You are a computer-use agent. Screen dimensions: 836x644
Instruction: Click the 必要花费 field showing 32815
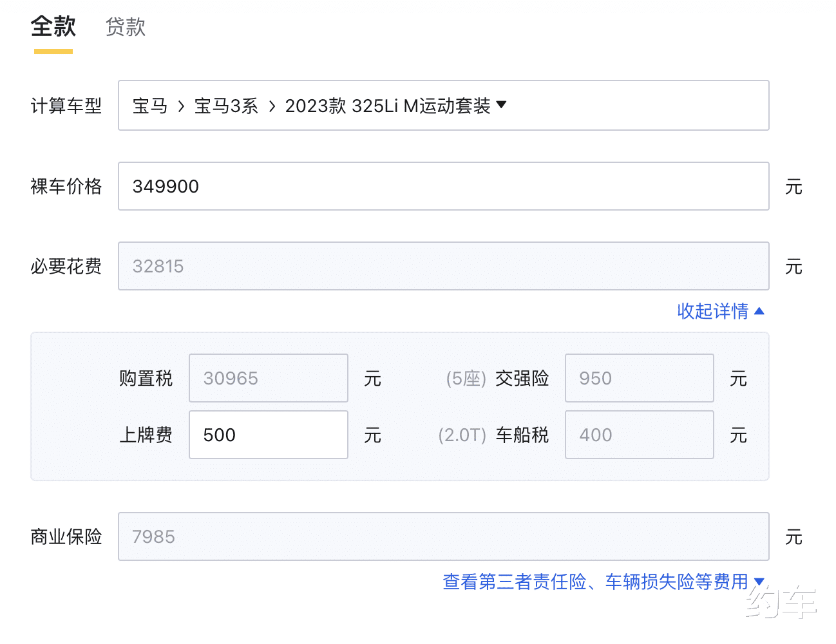tap(444, 266)
